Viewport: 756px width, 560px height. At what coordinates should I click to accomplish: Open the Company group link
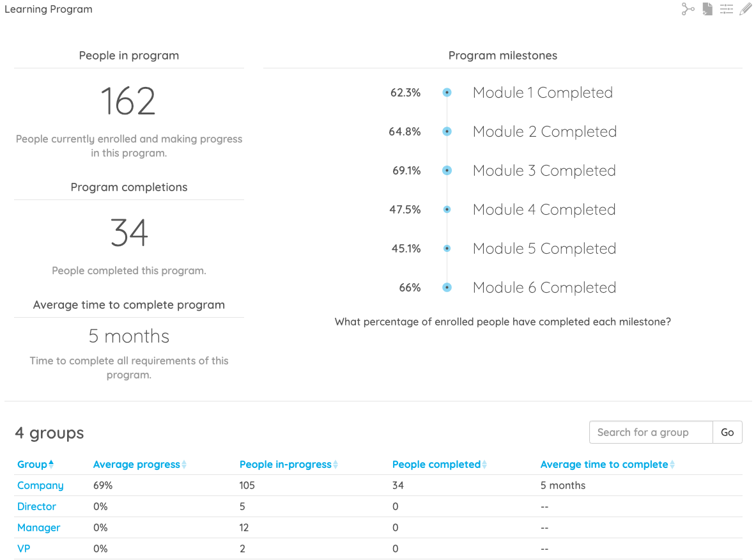(40, 486)
